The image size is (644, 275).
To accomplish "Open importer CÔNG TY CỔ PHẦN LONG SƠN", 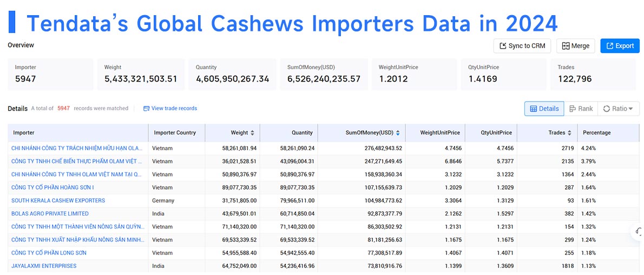I will tap(49, 253).
